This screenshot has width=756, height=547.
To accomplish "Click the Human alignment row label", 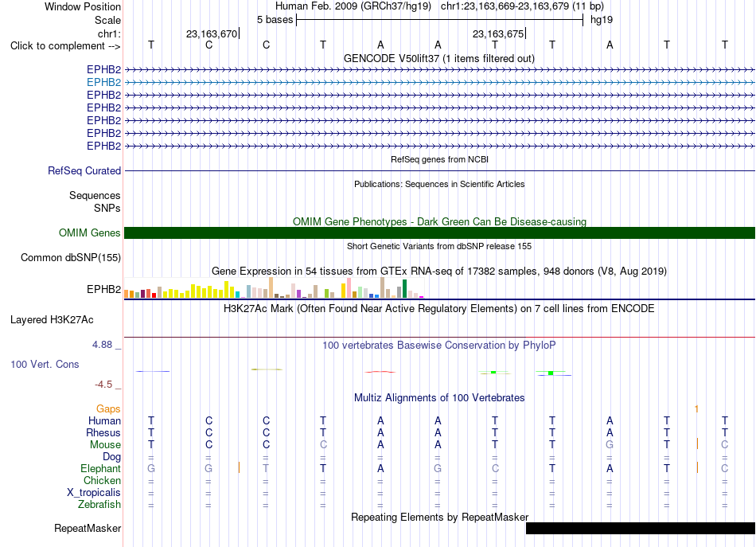I will point(104,421).
